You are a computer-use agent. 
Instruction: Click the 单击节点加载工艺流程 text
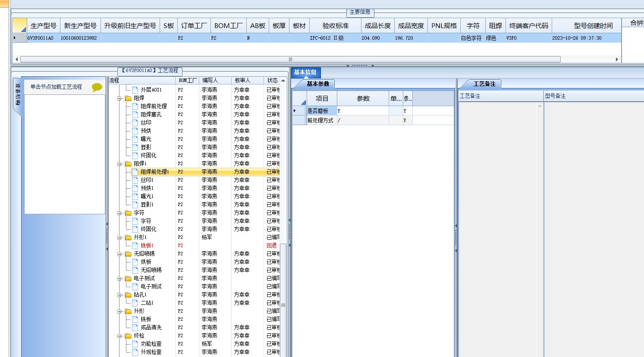click(x=56, y=87)
